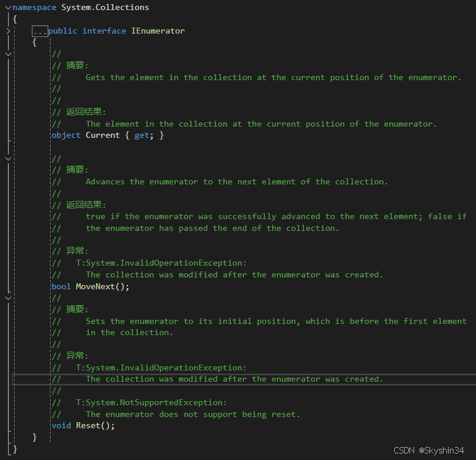This screenshot has width=476, height=460.
Task: Click the highlighted 'collection was modified' line above NotSupportedException
Action: (234, 379)
